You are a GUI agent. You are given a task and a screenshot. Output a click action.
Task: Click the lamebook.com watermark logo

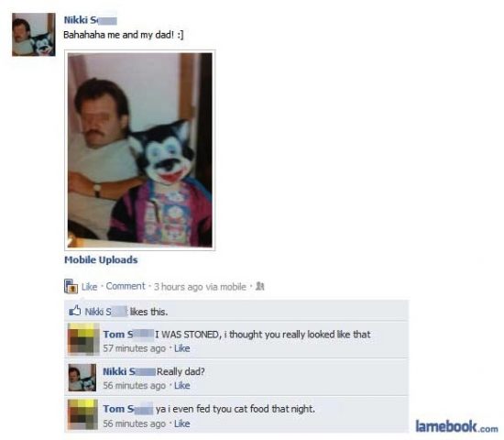(x=456, y=426)
